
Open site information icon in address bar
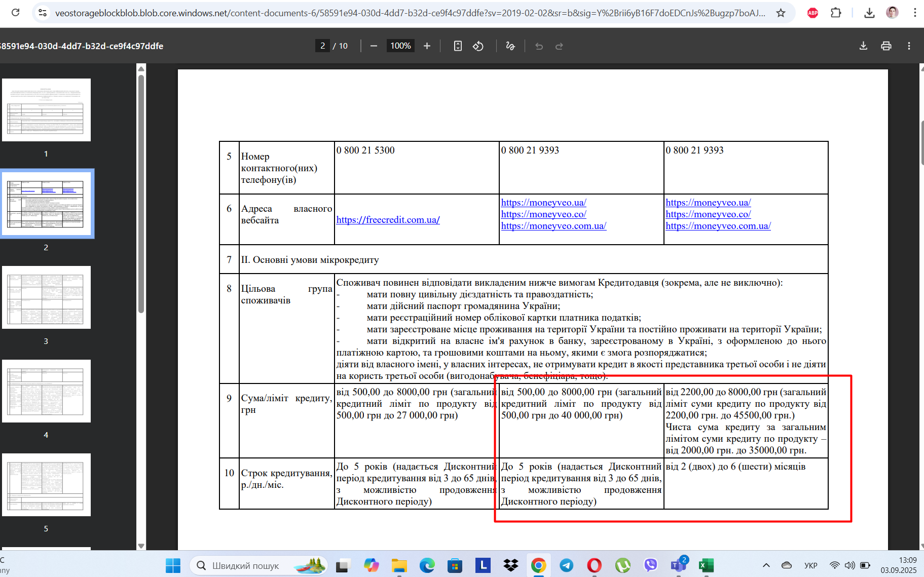(x=43, y=13)
